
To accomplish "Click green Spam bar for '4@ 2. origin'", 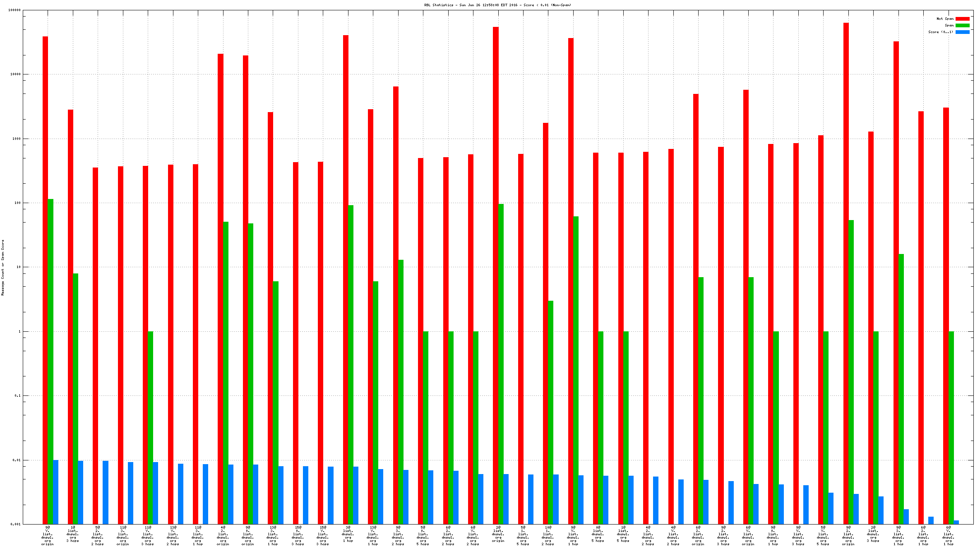I will [226, 373].
